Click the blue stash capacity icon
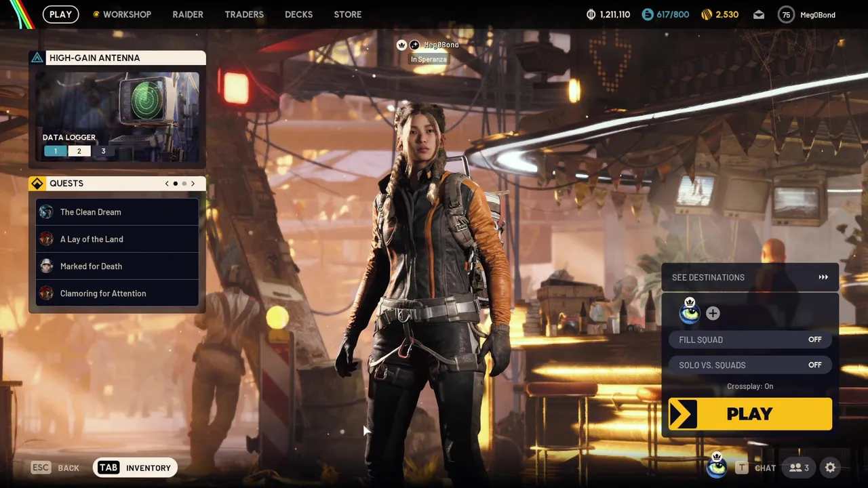The image size is (868, 488). (x=648, y=14)
